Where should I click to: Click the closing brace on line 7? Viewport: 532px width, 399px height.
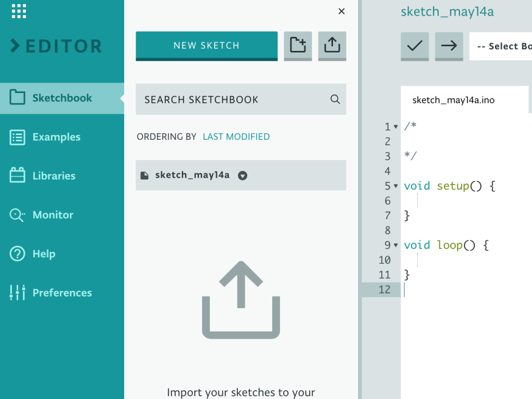pyautogui.click(x=407, y=216)
